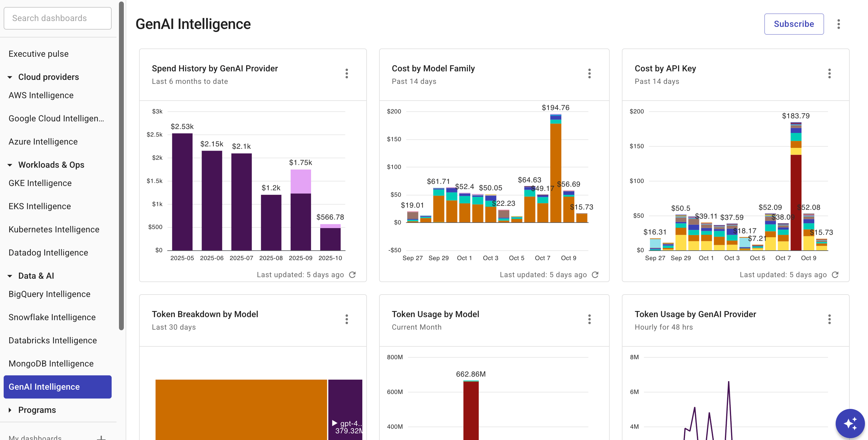Open the dashboard-level options menu beside Subscribe

tap(839, 24)
